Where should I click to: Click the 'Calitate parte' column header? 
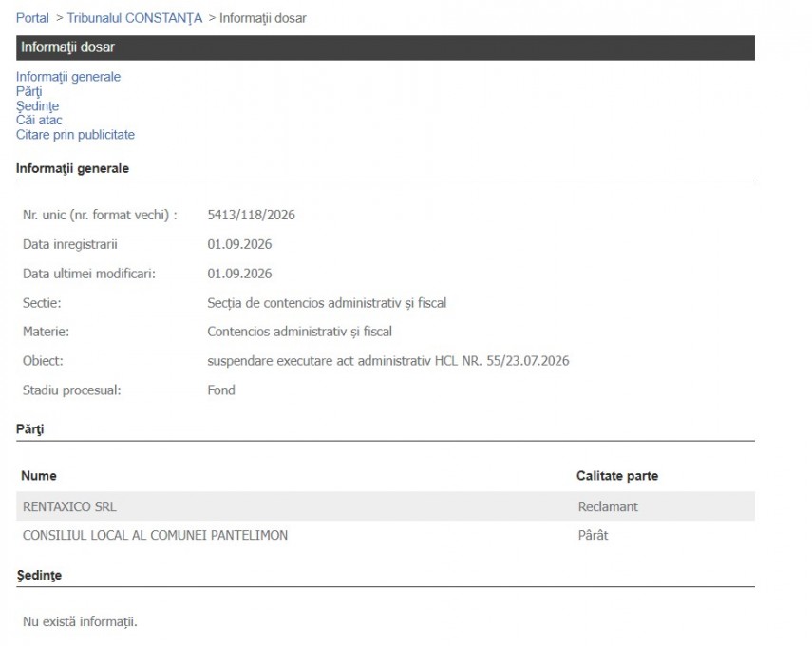click(617, 476)
